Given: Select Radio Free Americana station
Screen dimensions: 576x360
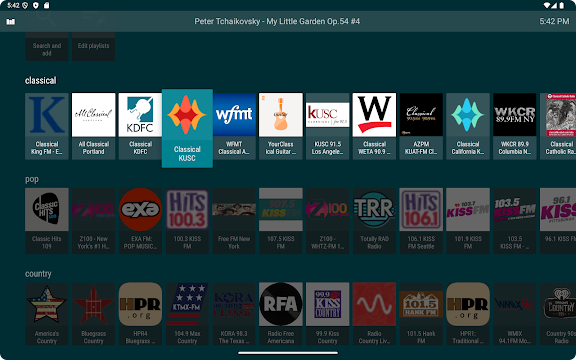Looking at the screenshot, I should (281, 314).
